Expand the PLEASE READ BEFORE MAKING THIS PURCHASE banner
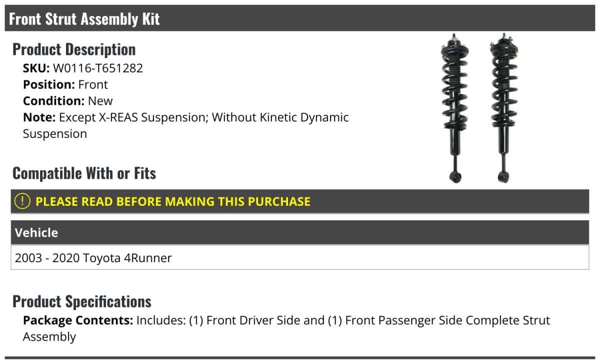The height and width of the screenshot is (364, 600). [300, 201]
